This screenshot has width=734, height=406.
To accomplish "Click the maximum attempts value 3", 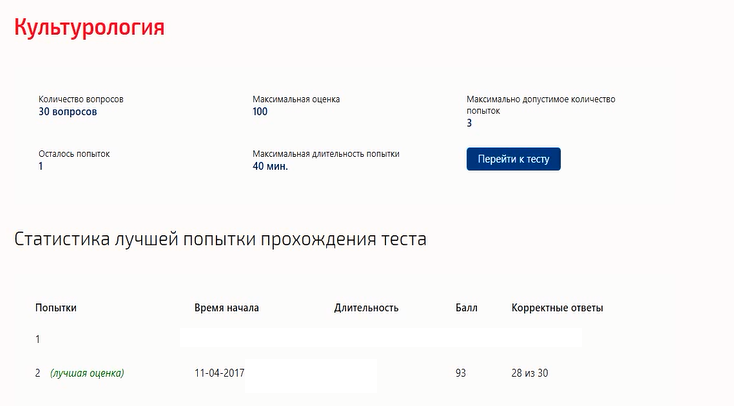I will 469,123.
